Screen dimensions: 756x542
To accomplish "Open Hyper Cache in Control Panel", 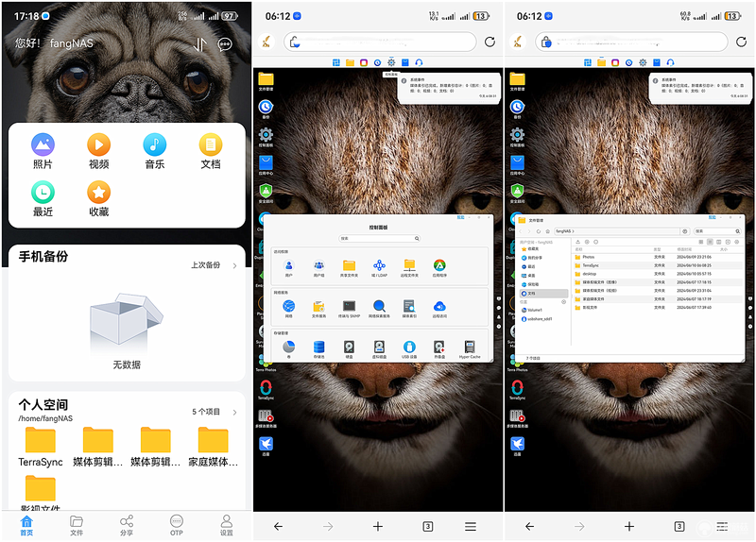I will [470, 349].
